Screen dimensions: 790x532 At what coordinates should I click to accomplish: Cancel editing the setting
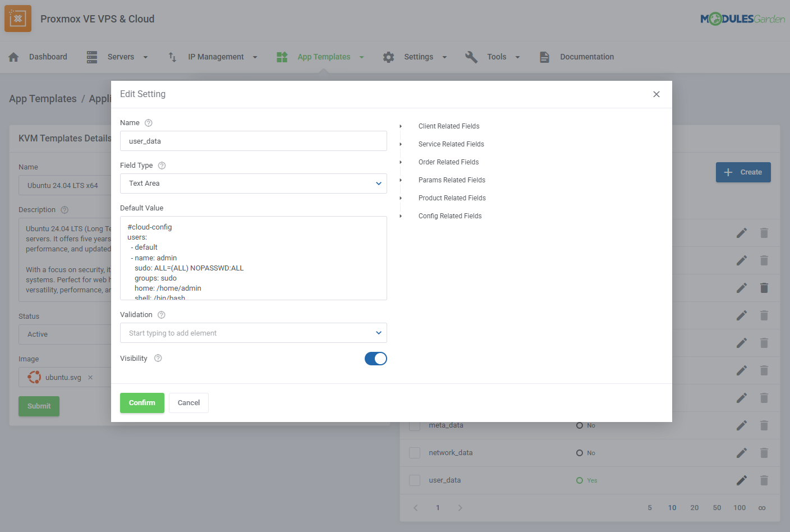(189, 402)
